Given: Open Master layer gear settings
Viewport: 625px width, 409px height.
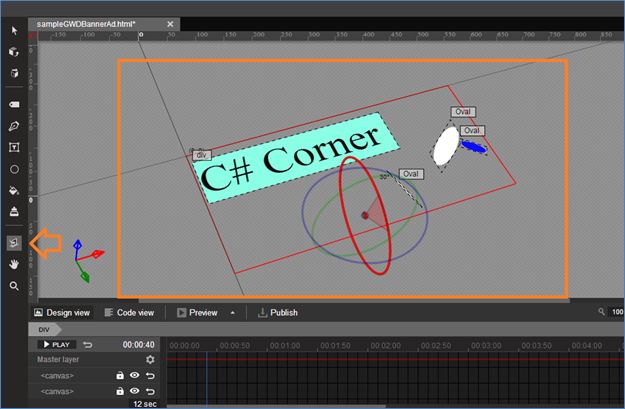Looking at the screenshot, I should coord(150,360).
